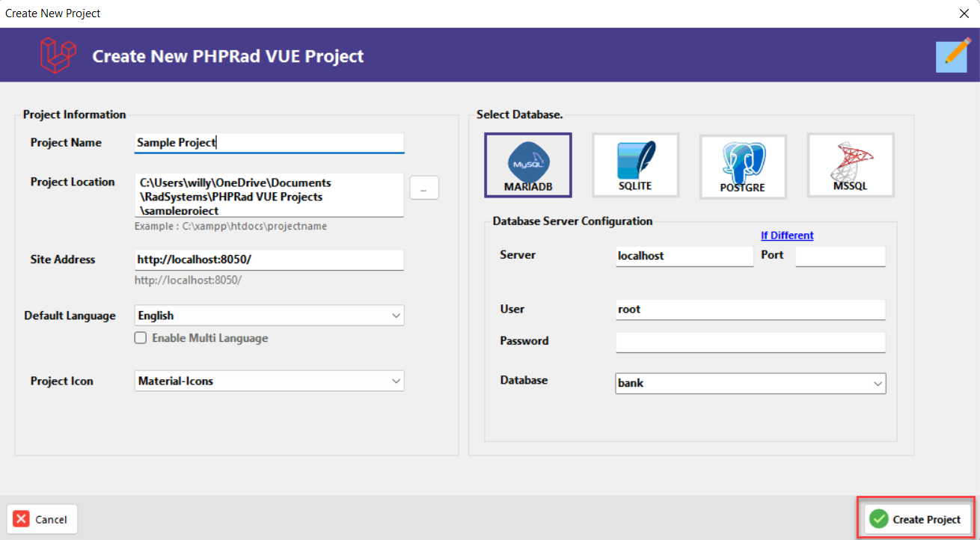Click the User field containing root
The image size is (980, 540).
pos(750,309)
